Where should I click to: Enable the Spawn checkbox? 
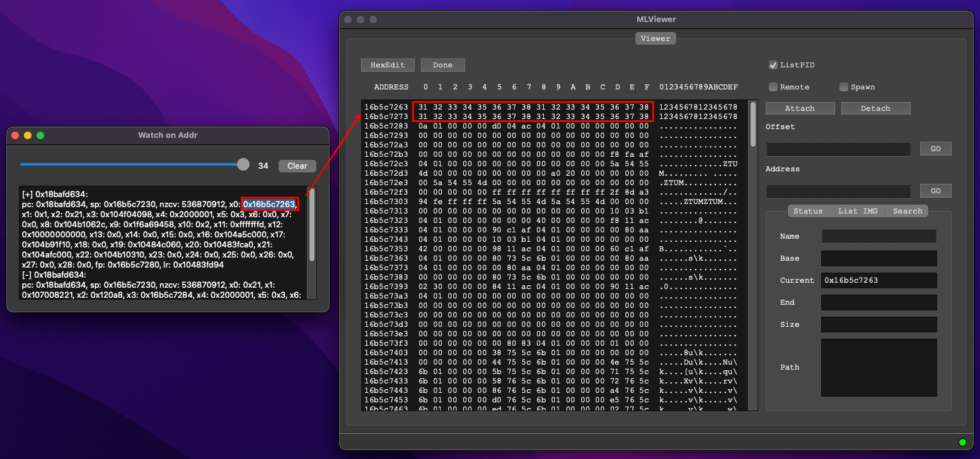tap(843, 87)
